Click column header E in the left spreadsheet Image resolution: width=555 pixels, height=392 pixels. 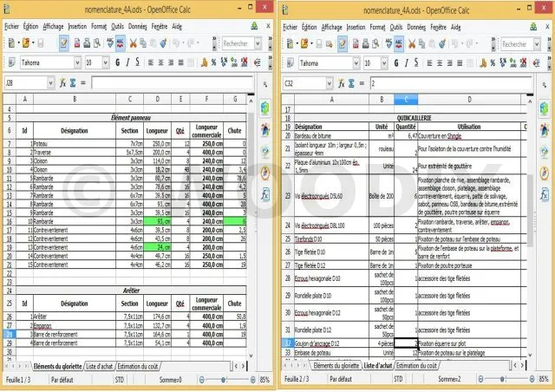[180, 98]
